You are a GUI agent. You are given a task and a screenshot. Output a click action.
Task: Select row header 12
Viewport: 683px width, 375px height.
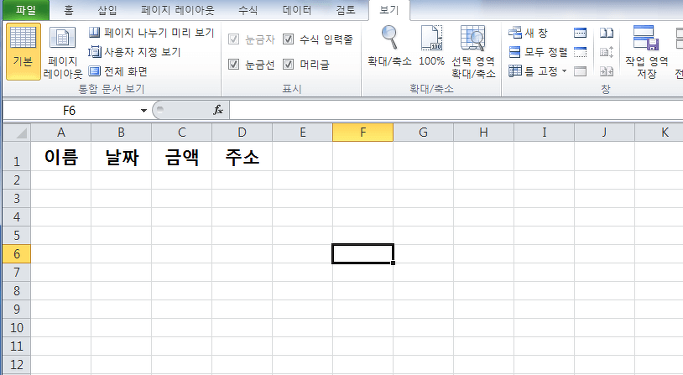tap(17, 365)
